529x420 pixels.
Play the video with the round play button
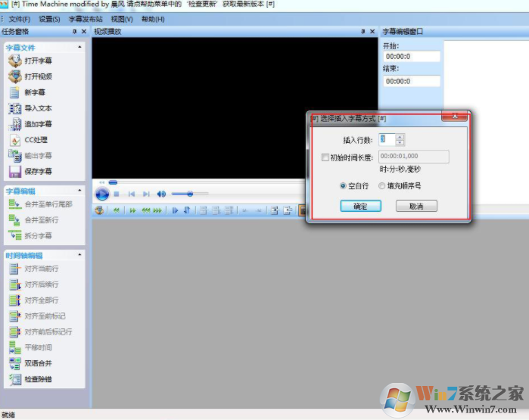tap(102, 194)
